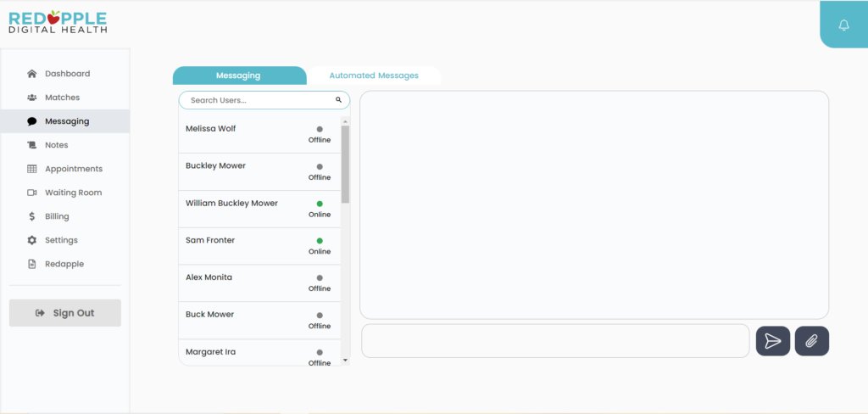The width and height of the screenshot is (868, 414).
Task: Open chat with Sam Fronter
Action: (259, 246)
